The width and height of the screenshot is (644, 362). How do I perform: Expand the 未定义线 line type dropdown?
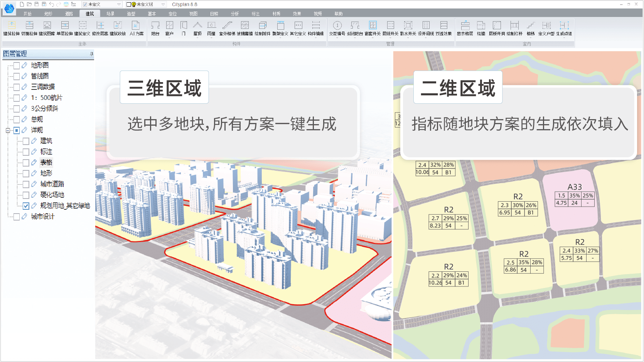click(163, 4)
